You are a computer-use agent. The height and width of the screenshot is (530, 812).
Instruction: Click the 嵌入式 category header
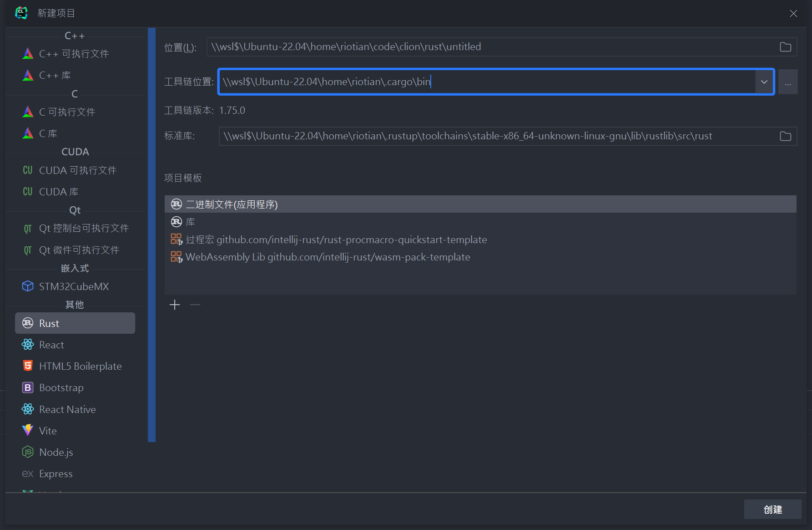[75, 268]
